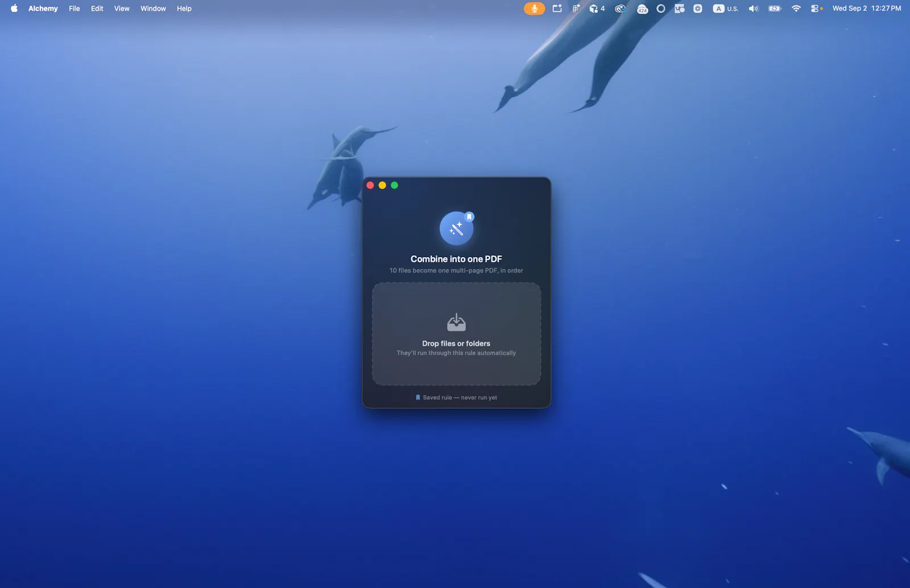Click the battery charging status icon
The width and height of the screenshot is (910, 588).
click(x=775, y=9)
